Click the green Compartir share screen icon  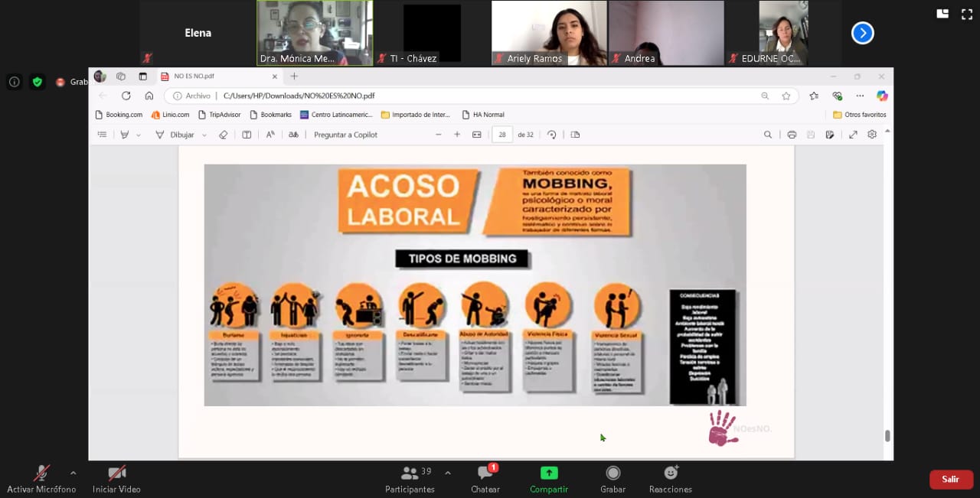click(x=549, y=473)
